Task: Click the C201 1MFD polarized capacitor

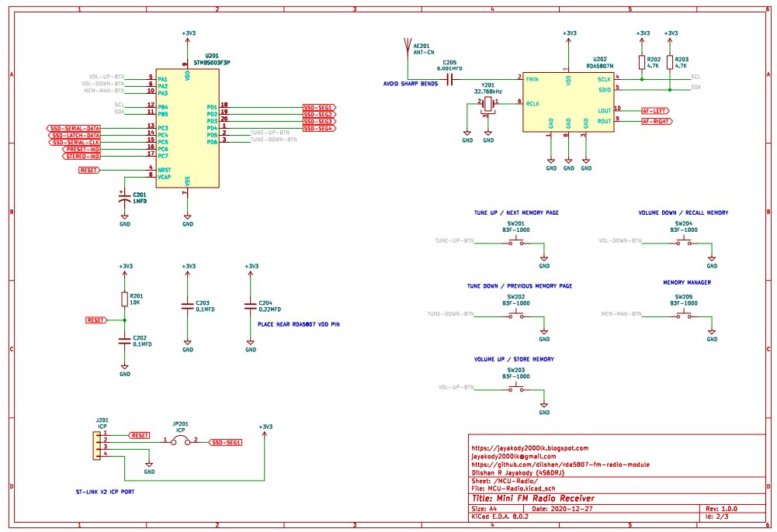Action: pyautogui.click(x=124, y=199)
